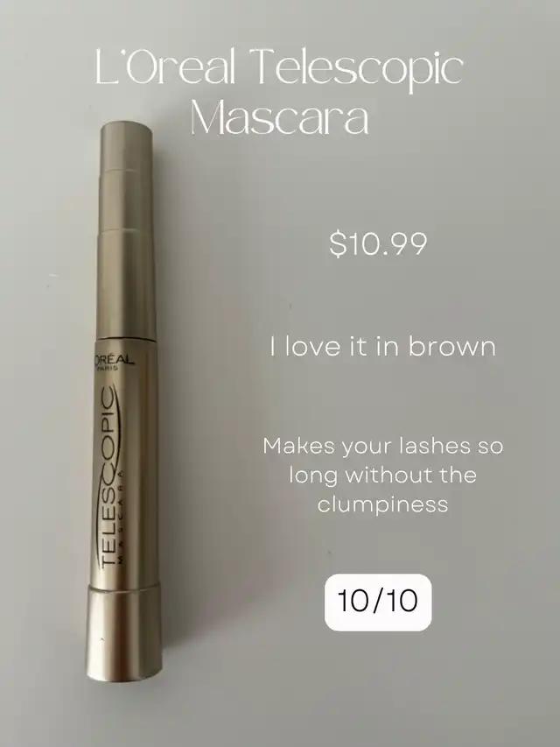Click the "long without the" text line
560x747 pixels.
point(383,476)
